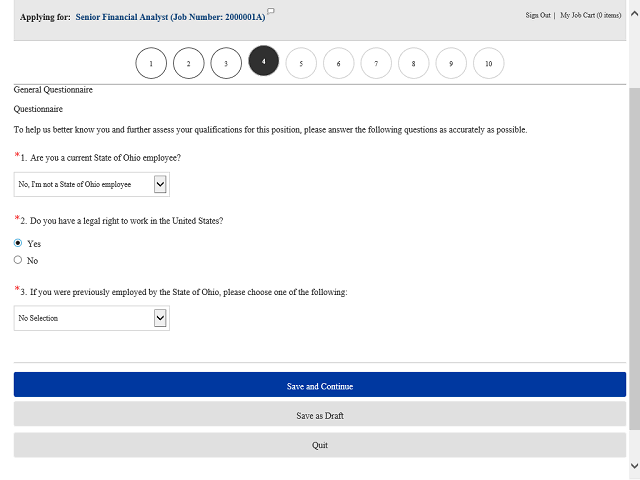Click the scrollbar up arrow

634,13
